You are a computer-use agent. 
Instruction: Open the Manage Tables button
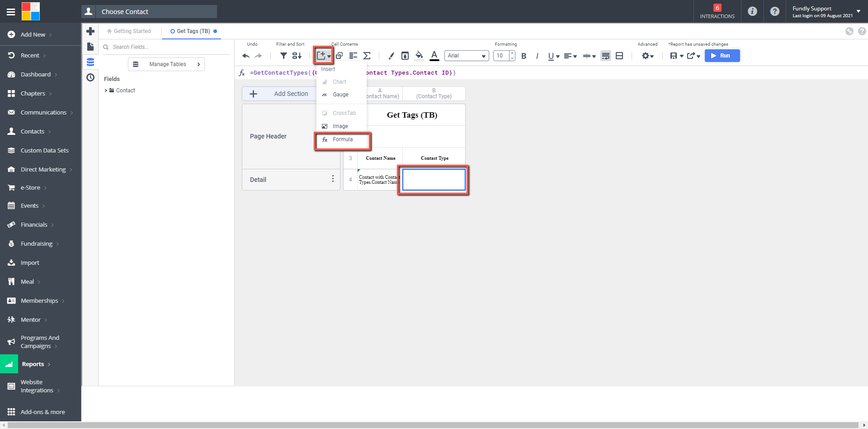pos(166,64)
